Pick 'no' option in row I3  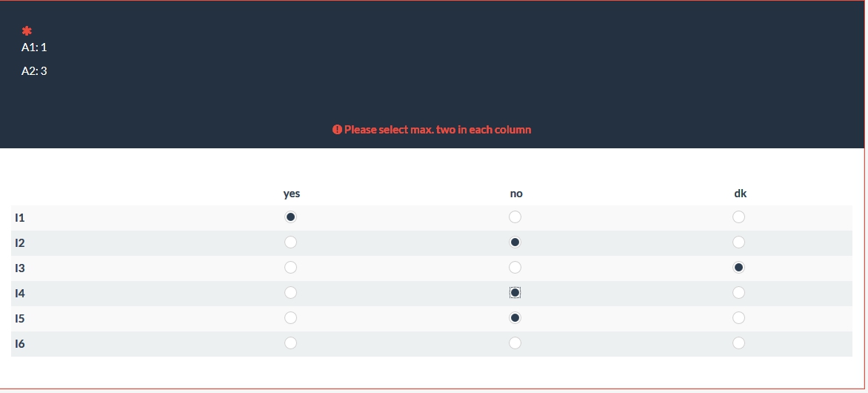pyautogui.click(x=515, y=268)
